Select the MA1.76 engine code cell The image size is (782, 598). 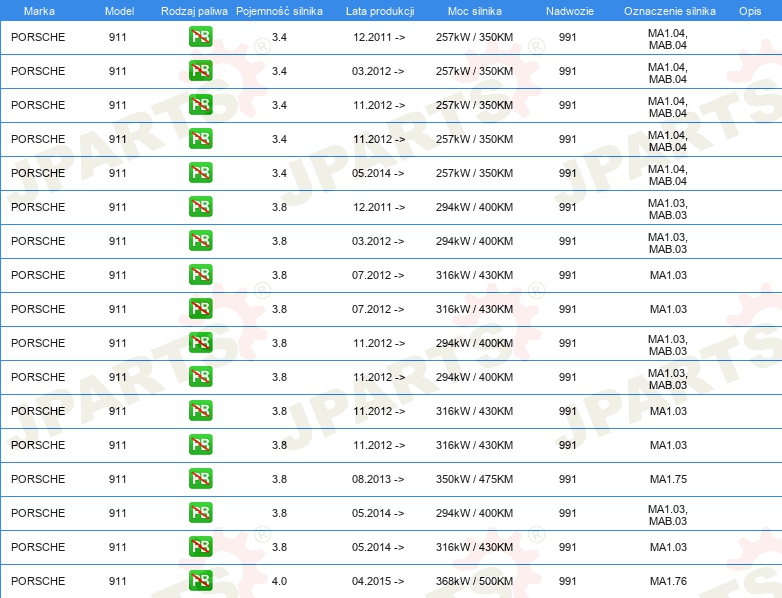[668, 581]
